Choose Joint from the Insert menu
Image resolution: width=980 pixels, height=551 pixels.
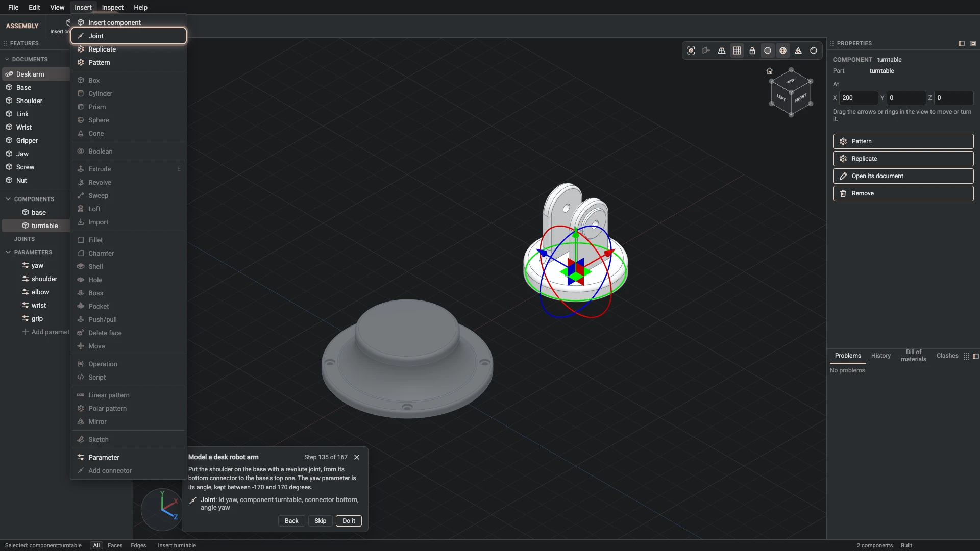pyautogui.click(x=129, y=36)
